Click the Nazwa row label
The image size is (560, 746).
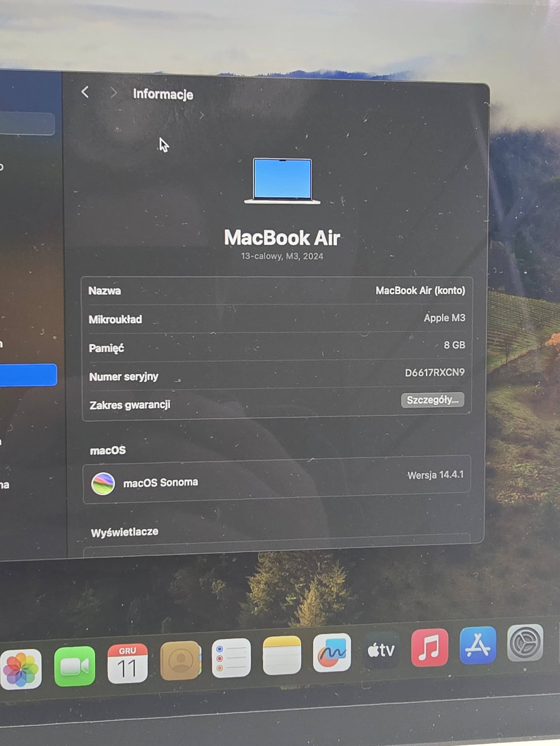point(105,291)
